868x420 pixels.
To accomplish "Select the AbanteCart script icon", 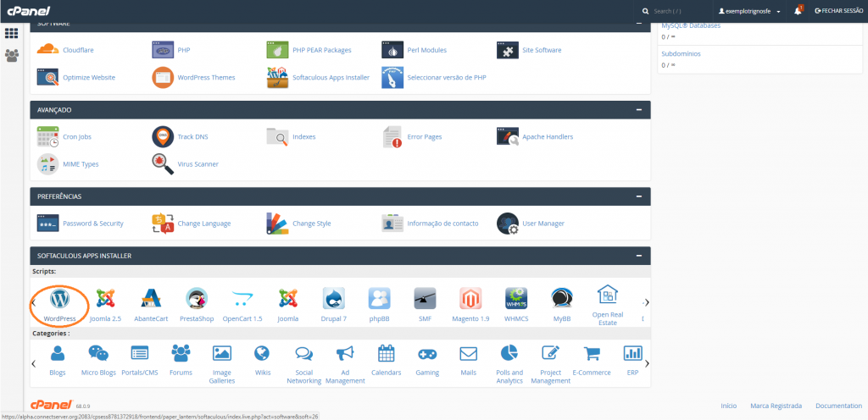I will (151, 298).
